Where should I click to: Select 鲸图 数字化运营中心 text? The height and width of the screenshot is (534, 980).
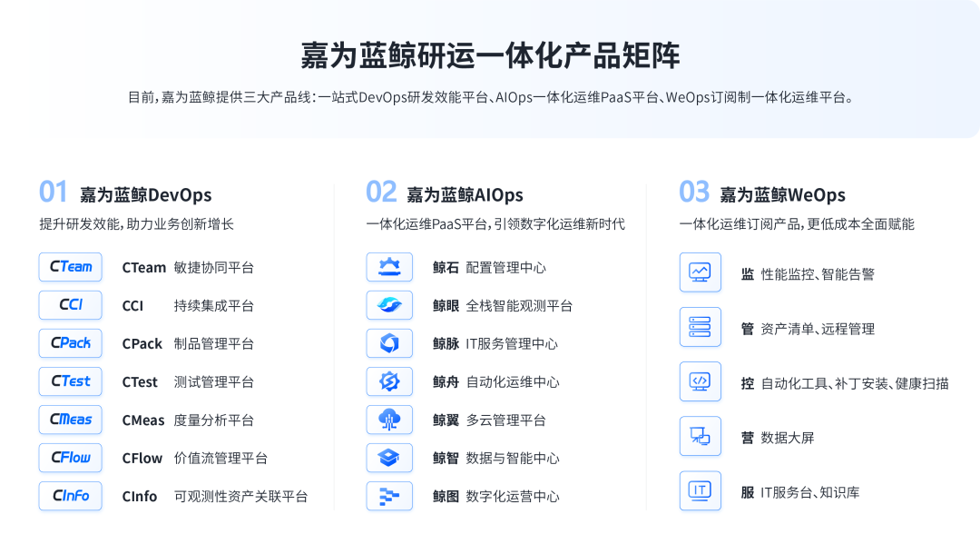[x=496, y=497]
